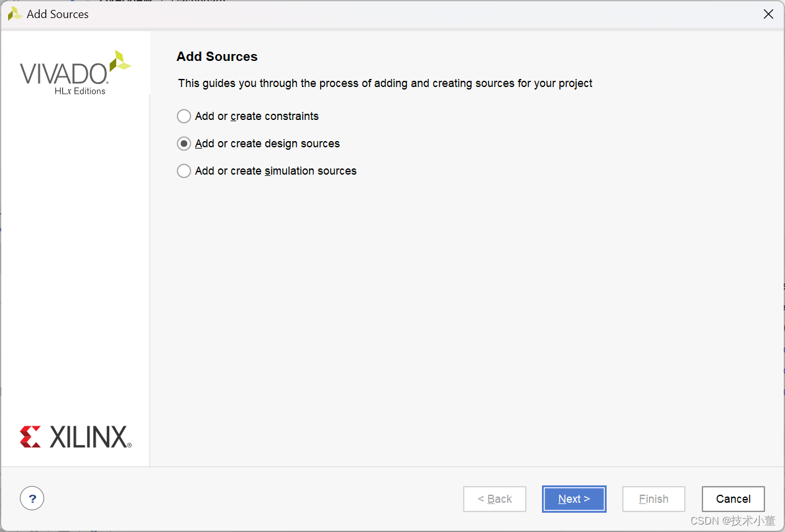This screenshot has height=532, width=785.
Task: Click the disabled Finish button
Action: click(x=653, y=499)
